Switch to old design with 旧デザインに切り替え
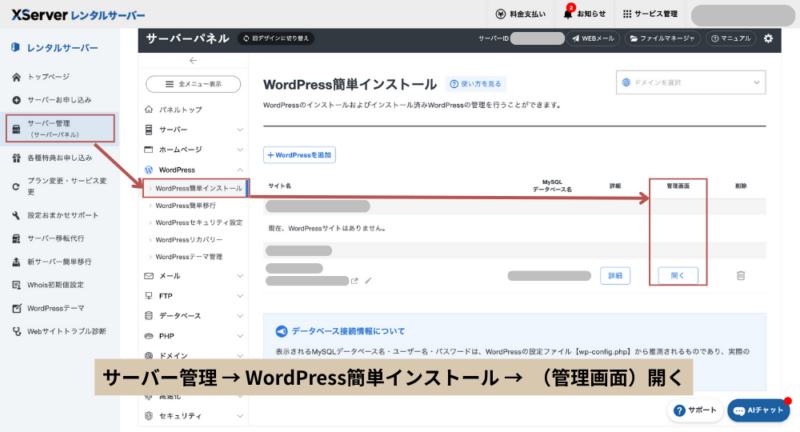Viewport: 800px width, 432px height. tap(276, 38)
